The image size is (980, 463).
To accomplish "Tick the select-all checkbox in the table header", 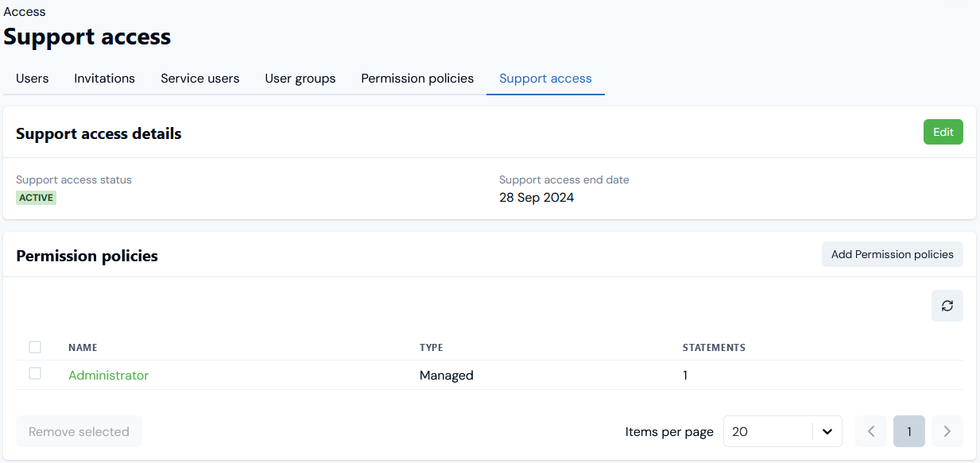I will pos(35,347).
